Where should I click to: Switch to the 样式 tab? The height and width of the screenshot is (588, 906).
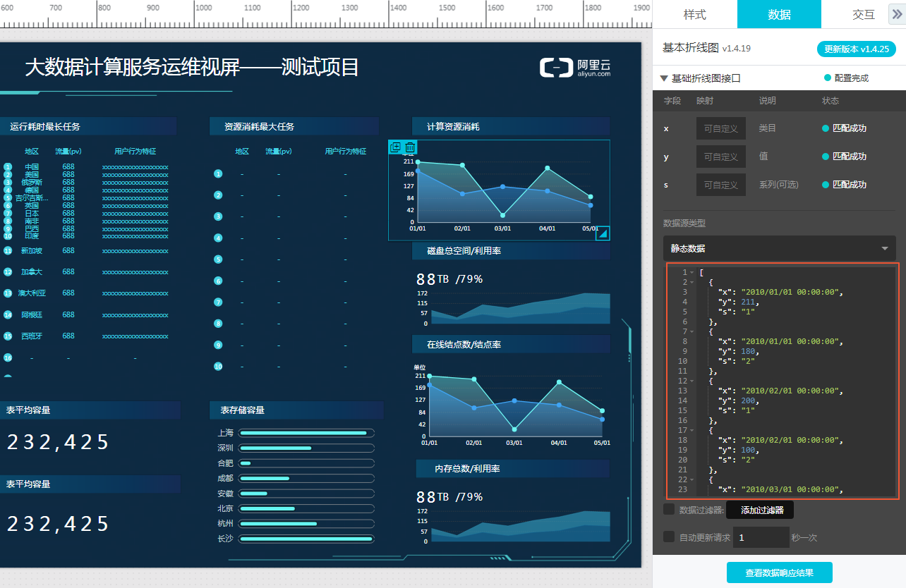point(695,14)
